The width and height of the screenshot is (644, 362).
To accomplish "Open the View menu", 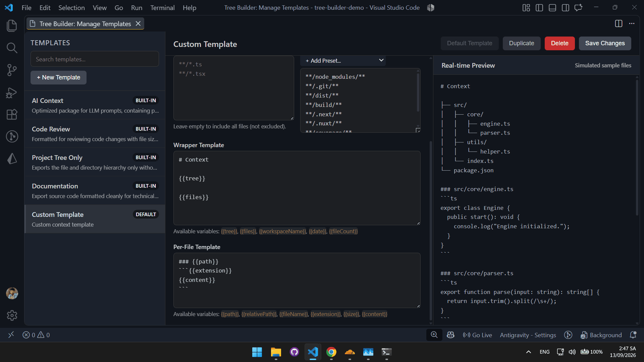I will tap(100, 8).
